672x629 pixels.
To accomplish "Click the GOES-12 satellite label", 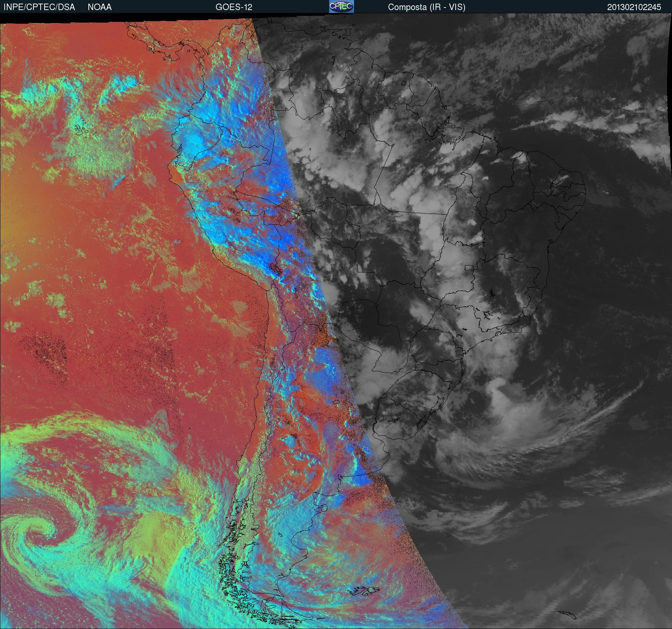I will tap(234, 7).
